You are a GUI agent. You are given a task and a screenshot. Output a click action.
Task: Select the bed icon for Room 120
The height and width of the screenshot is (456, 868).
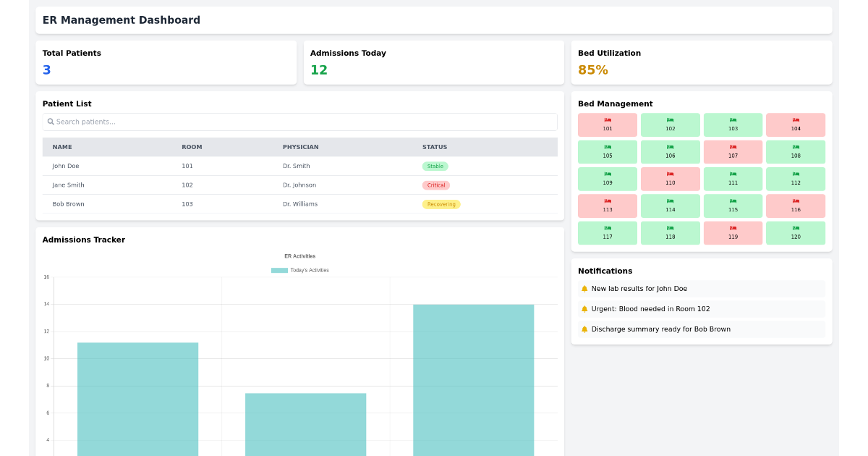(796, 229)
